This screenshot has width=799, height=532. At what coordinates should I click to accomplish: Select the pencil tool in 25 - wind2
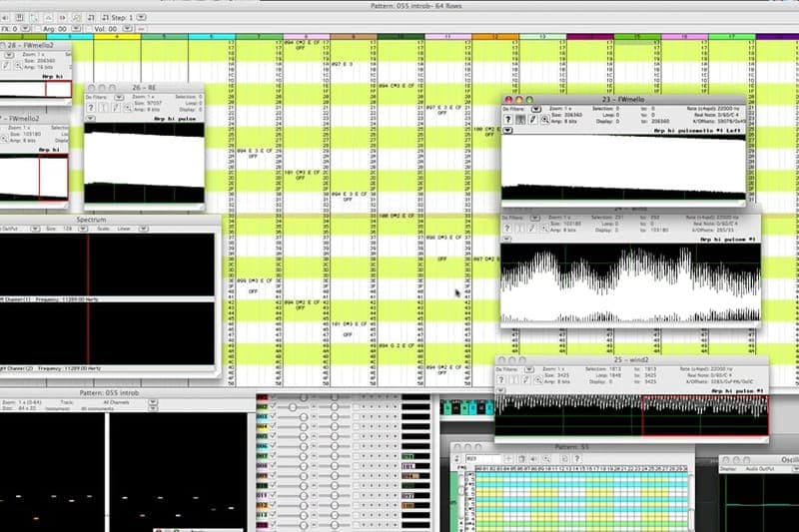[x=526, y=379]
